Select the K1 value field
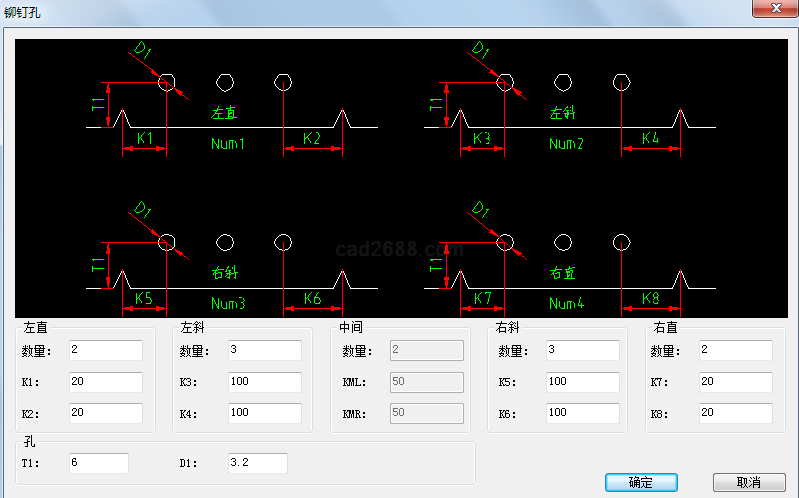The width and height of the screenshot is (799, 498). (105, 382)
